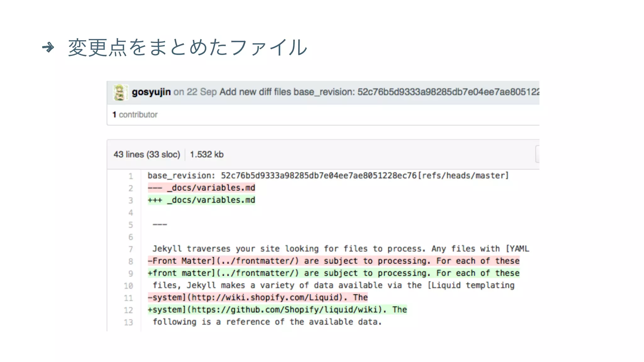
Task: Click the red wiki.shopify.com/Liquid line
Action: point(258,298)
